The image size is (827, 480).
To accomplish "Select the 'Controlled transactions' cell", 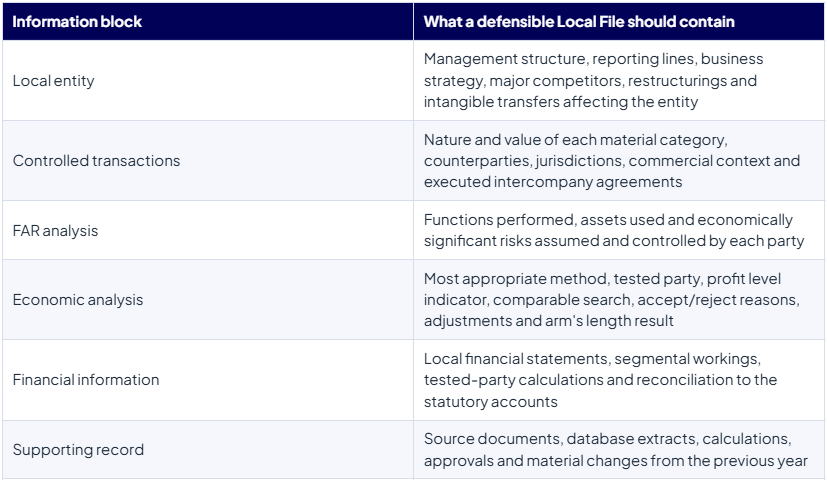I will 208,160.
